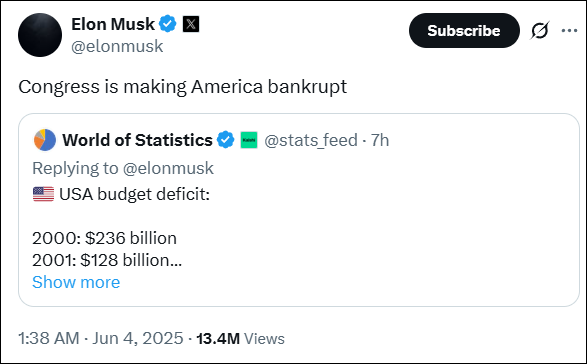The width and height of the screenshot is (587, 364).
Task: Click the post timestamp 1:38 AM Jun 4, 2025
Action: click(101, 338)
